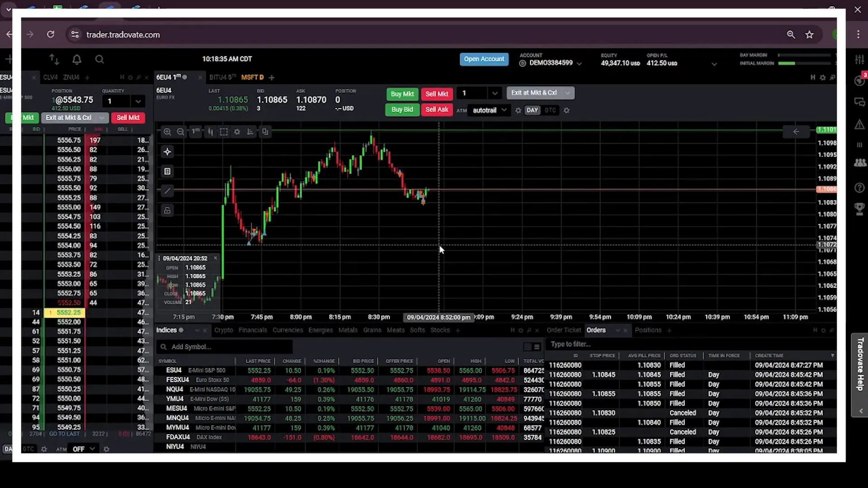The width and height of the screenshot is (868, 488).
Task: Open the chart indicators tool
Action: point(250,132)
